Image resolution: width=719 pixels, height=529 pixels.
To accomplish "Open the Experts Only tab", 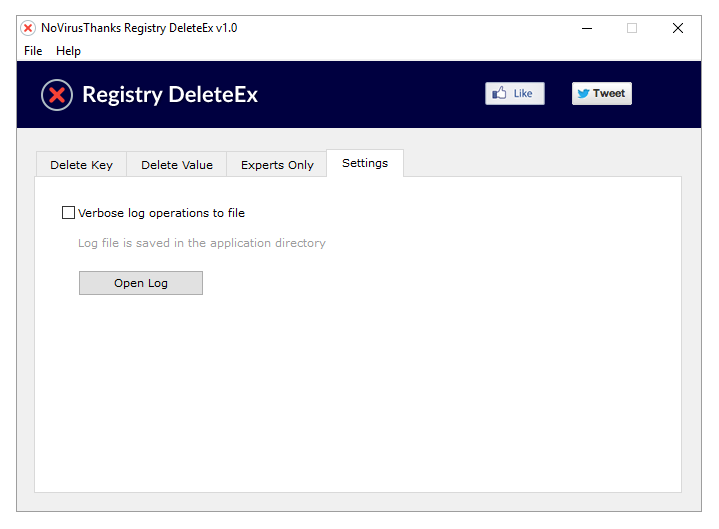I will 277,165.
